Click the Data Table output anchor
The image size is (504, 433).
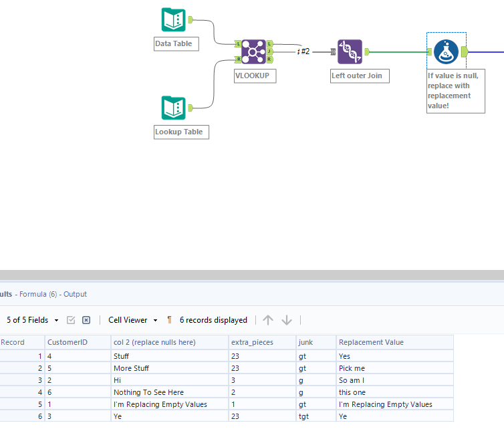191,19
